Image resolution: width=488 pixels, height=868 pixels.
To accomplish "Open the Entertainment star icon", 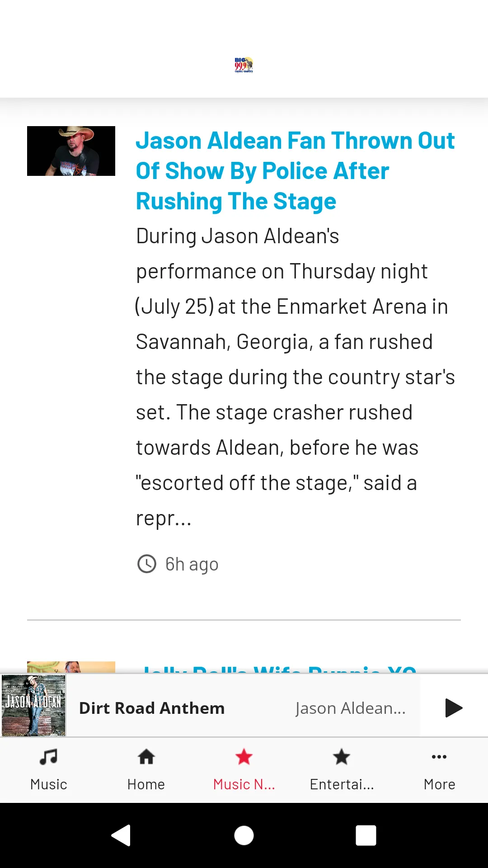I will 342,757.
